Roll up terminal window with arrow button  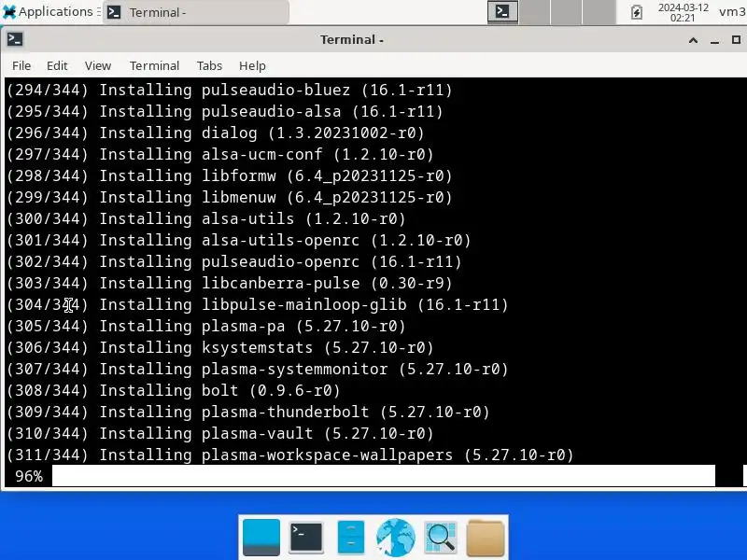click(x=693, y=40)
